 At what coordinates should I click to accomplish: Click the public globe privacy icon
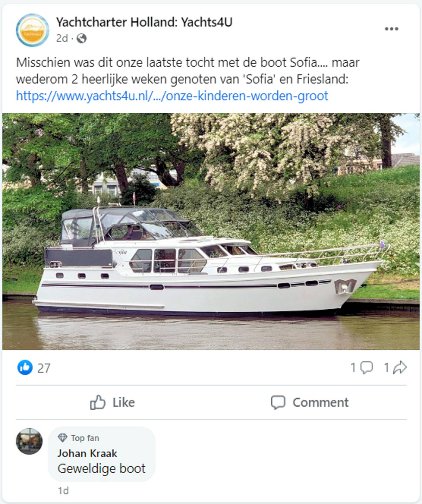coord(81,38)
